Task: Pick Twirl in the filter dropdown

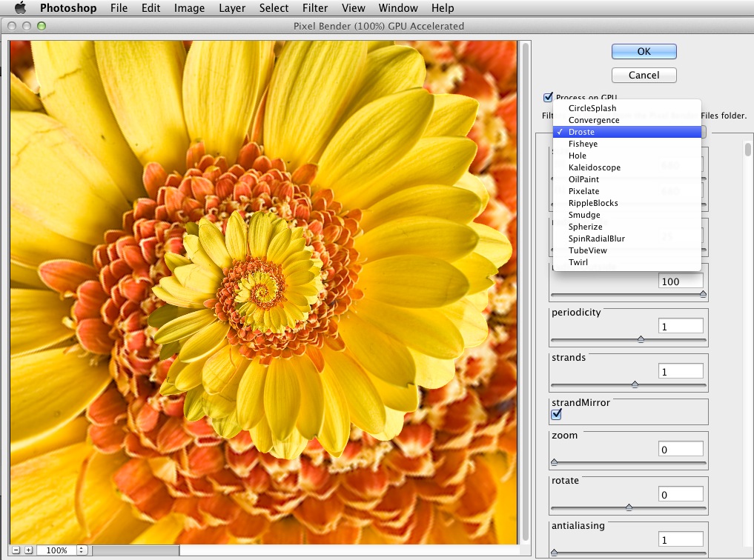Action: 578,262
